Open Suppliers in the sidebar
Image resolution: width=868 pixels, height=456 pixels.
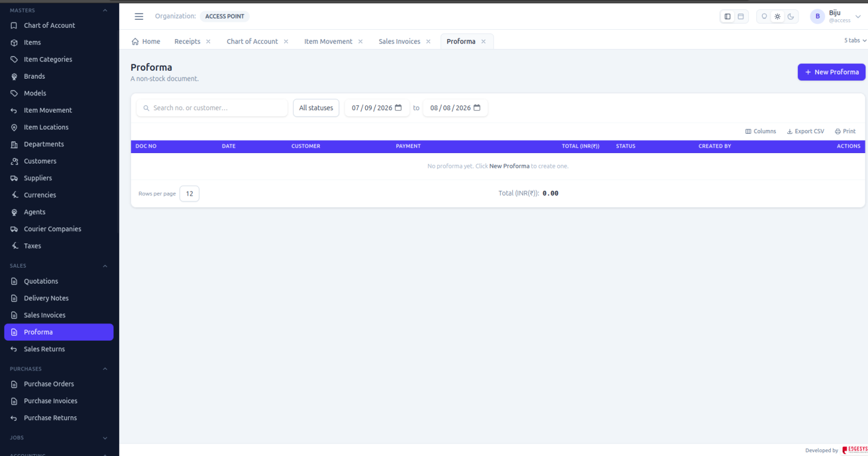coord(59,178)
